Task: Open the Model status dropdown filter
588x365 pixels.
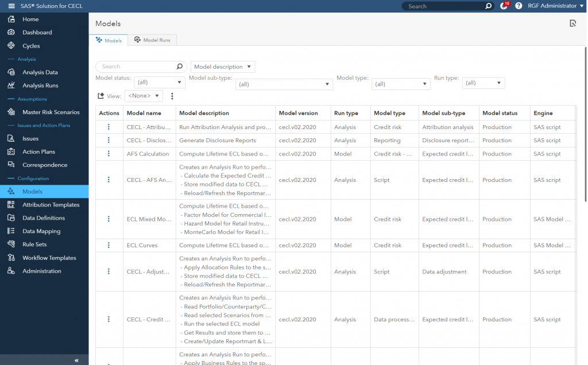Action: pyautogui.click(x=160, y=81)
